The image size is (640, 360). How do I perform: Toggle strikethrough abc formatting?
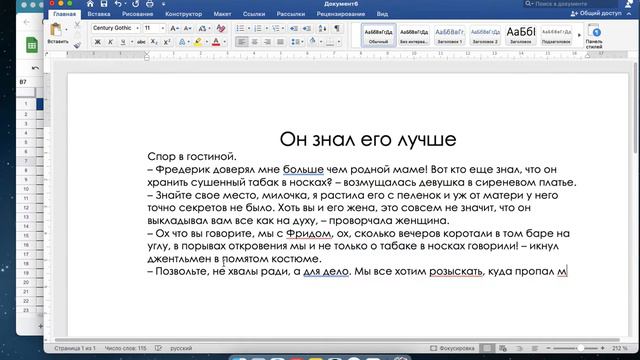[141, 42]
